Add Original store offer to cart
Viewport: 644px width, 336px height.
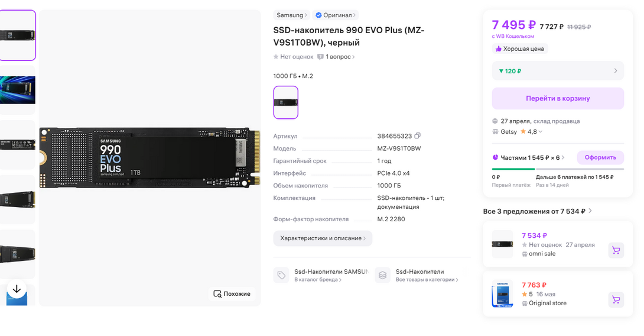point(616,299)
